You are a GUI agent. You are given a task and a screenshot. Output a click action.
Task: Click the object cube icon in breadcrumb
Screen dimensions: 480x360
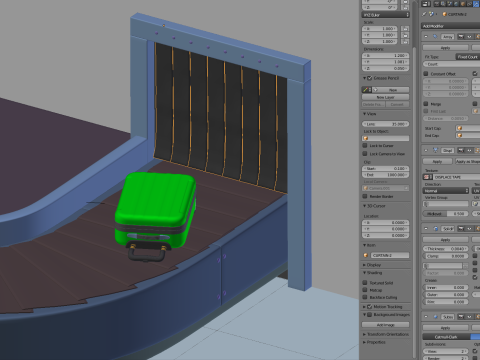(x=445, y=14)
